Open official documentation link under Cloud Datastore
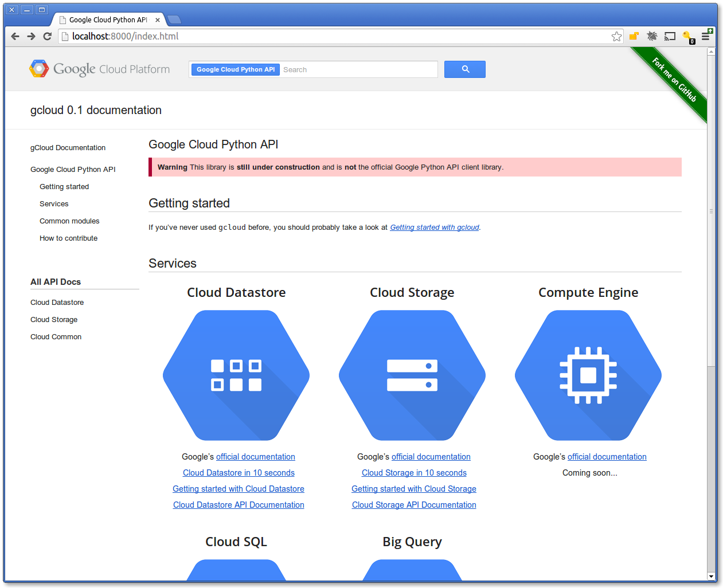Image resolution: width=723 pixels, height=588 pixels. point(256,457)
